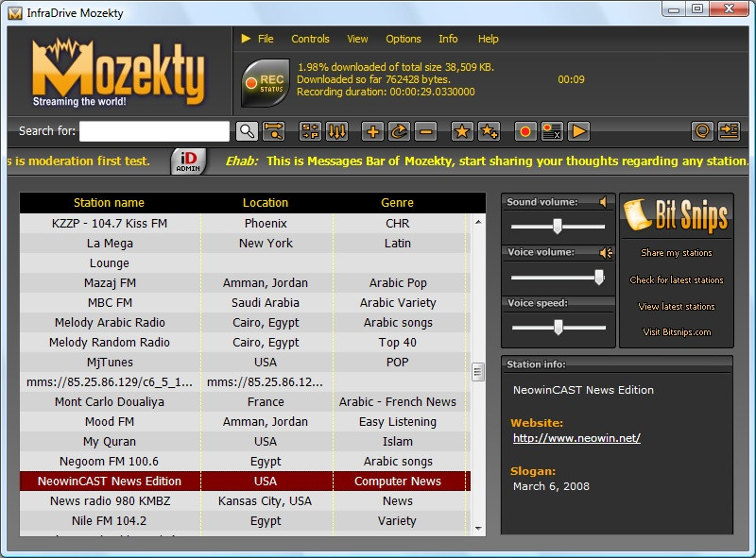
Task: Click View latest stations link
Action: (677, 307)
